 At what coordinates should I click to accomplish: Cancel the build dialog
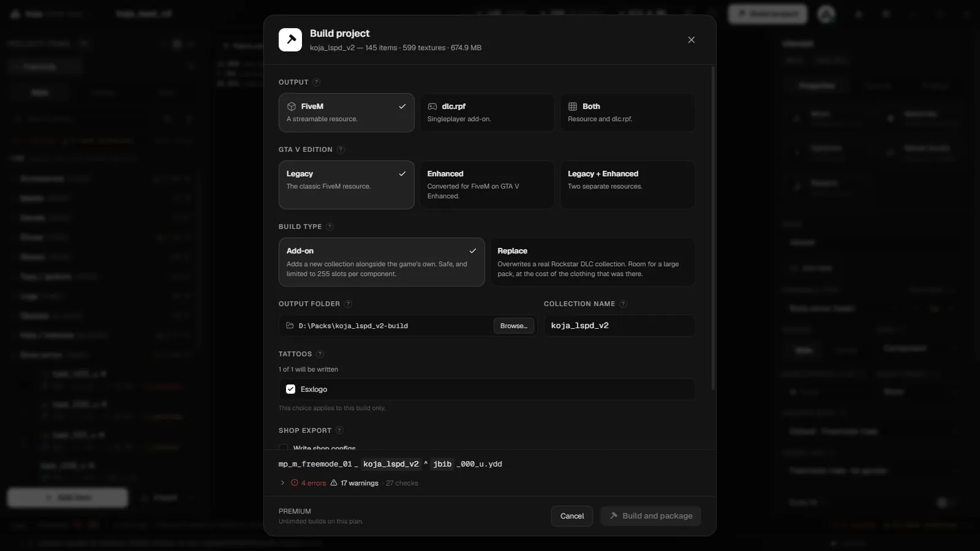pyautogui.click(x=572, y=516)
